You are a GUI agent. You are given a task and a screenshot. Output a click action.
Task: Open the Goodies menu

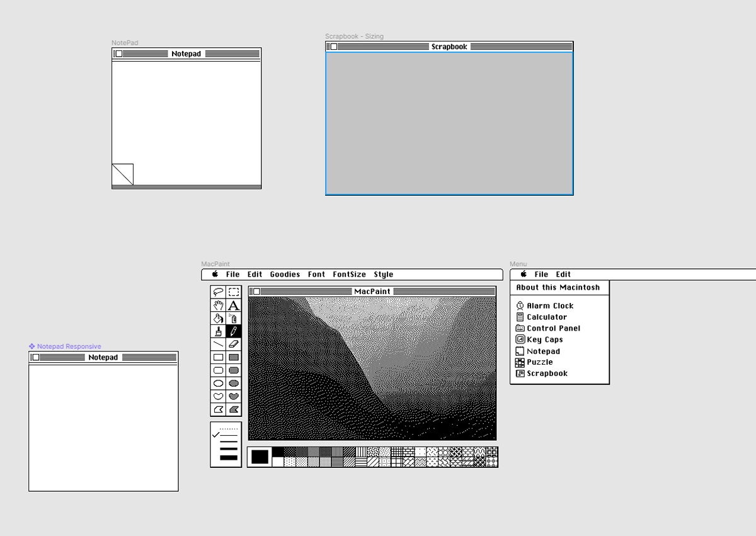285,274
